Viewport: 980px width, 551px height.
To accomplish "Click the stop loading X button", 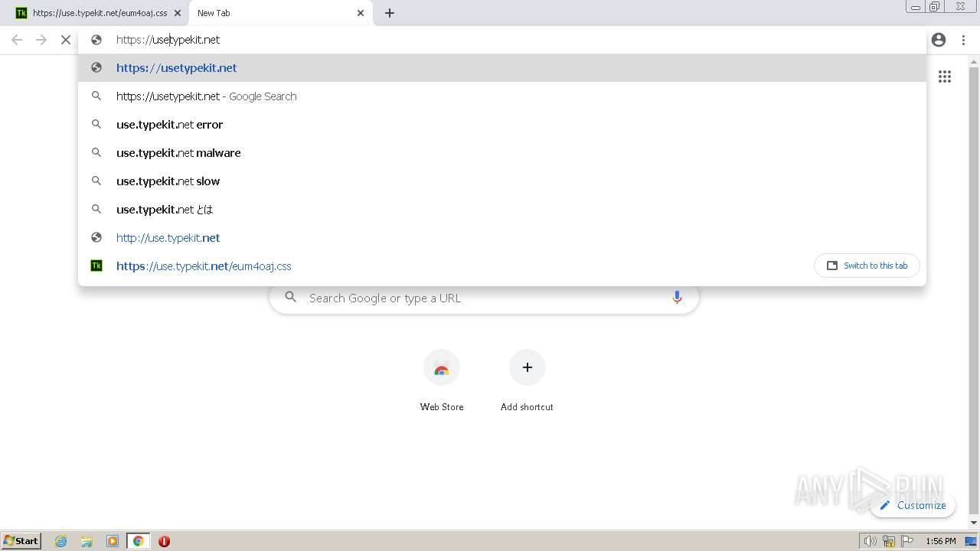I will [66, 40].
